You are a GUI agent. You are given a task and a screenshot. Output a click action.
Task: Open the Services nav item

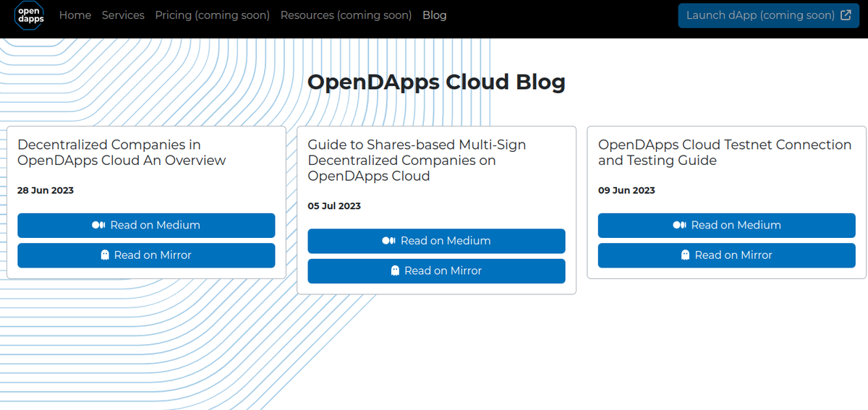click(123, 15)
